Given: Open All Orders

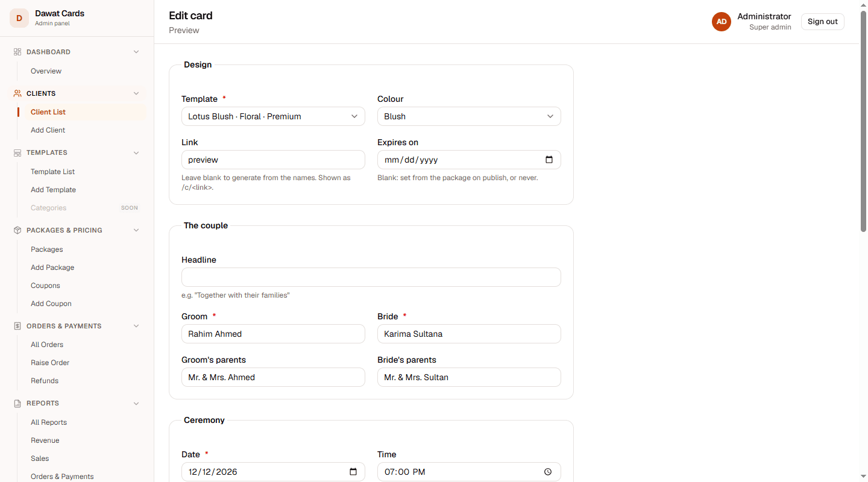Looking at the screenshot, I should pos(47,345).
